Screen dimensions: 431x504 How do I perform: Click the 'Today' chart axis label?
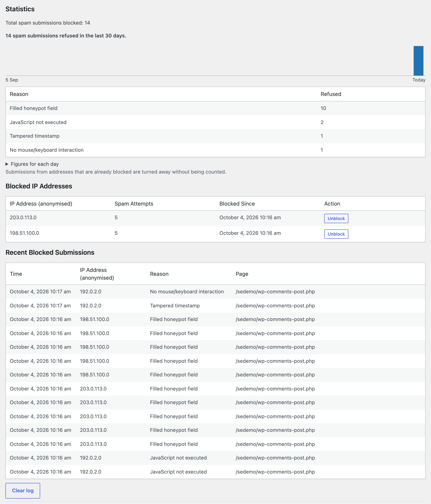419,80
